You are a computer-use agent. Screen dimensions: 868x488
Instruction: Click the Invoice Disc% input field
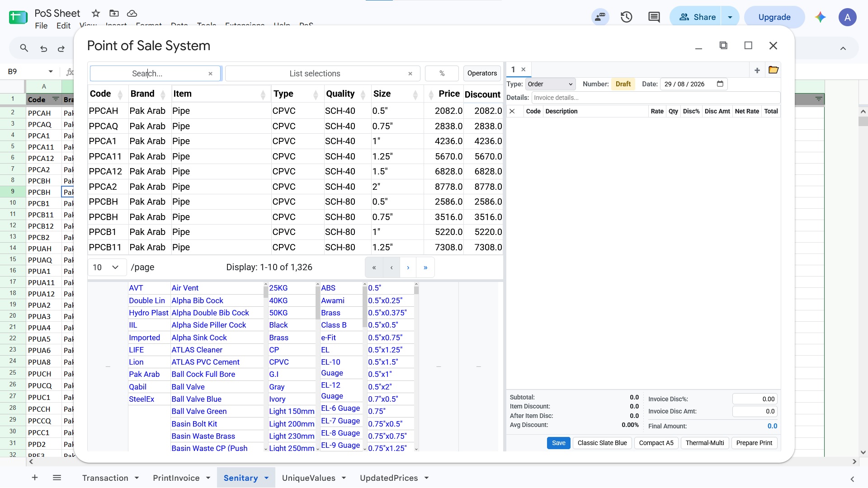click(755, 399)
